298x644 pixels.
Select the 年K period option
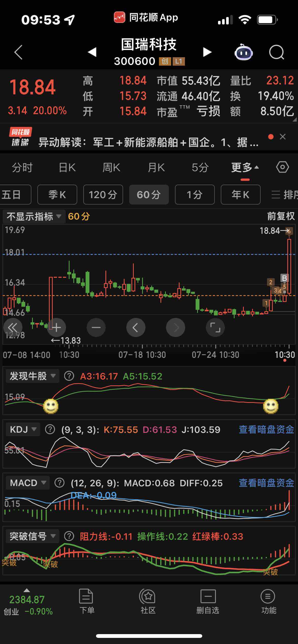[241, 195]
